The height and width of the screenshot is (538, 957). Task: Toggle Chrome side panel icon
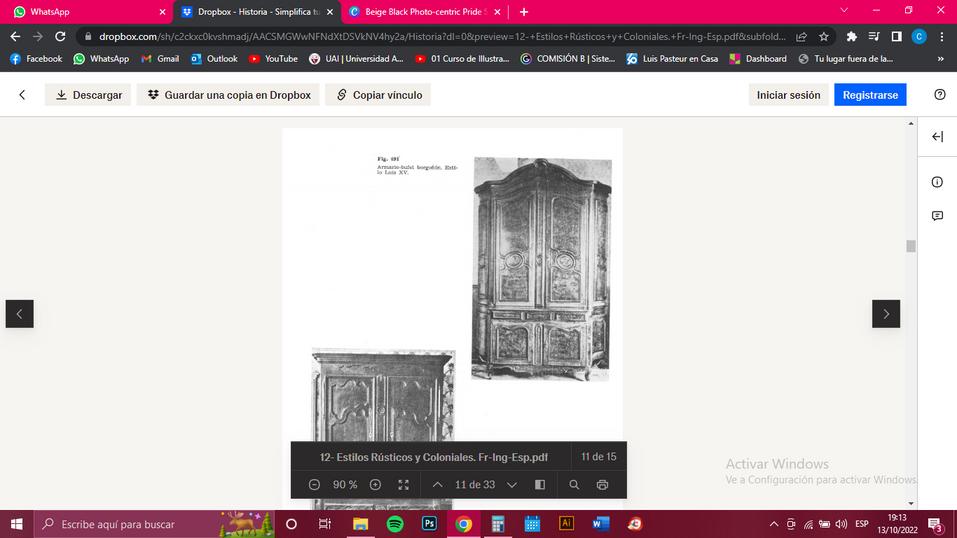[x=896, y=37]
